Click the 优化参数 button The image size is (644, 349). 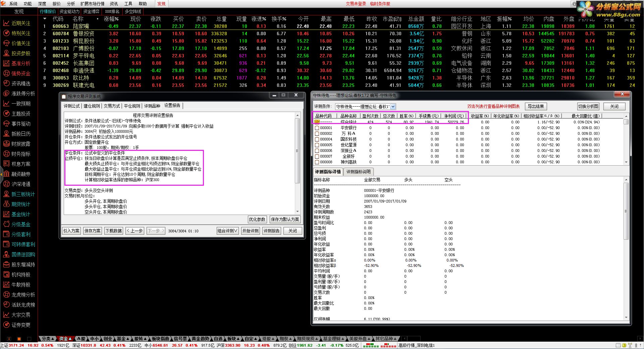257,219
